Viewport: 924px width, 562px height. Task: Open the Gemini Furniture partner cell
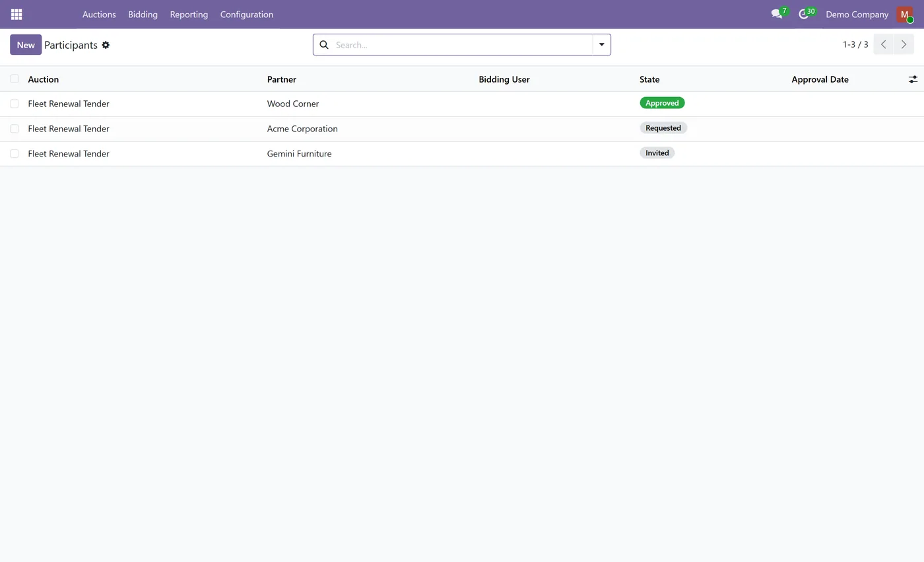pos(299,153)
